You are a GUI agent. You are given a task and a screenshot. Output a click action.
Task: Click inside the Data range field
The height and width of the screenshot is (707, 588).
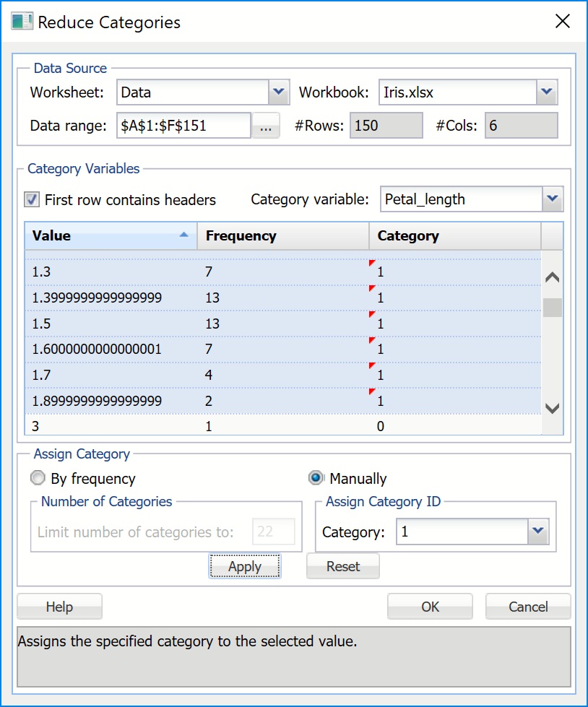tap(183, 126)
